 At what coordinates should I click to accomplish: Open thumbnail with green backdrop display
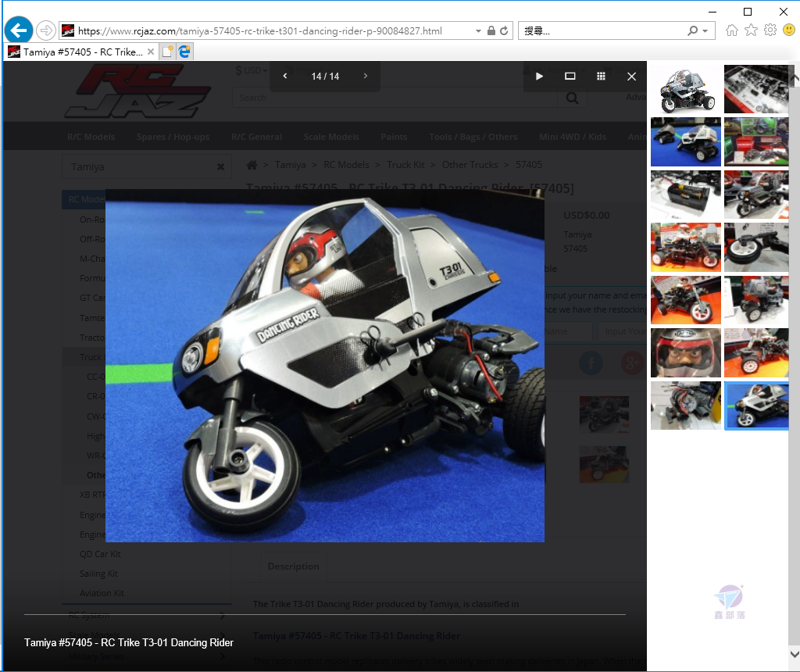pyautogui.click(x=756, y=142)
